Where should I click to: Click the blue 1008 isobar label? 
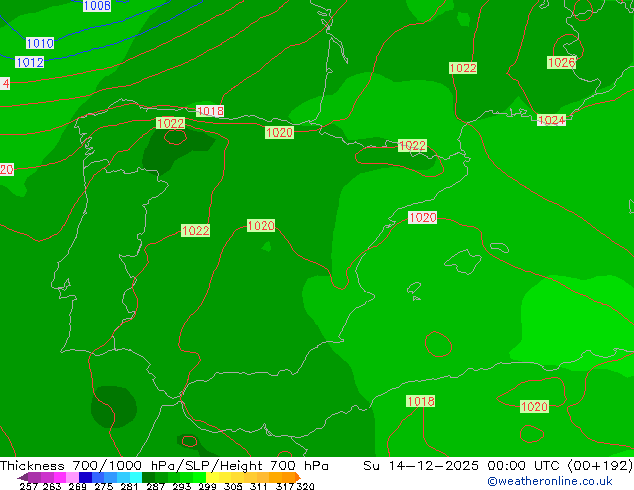pos(97,6)
